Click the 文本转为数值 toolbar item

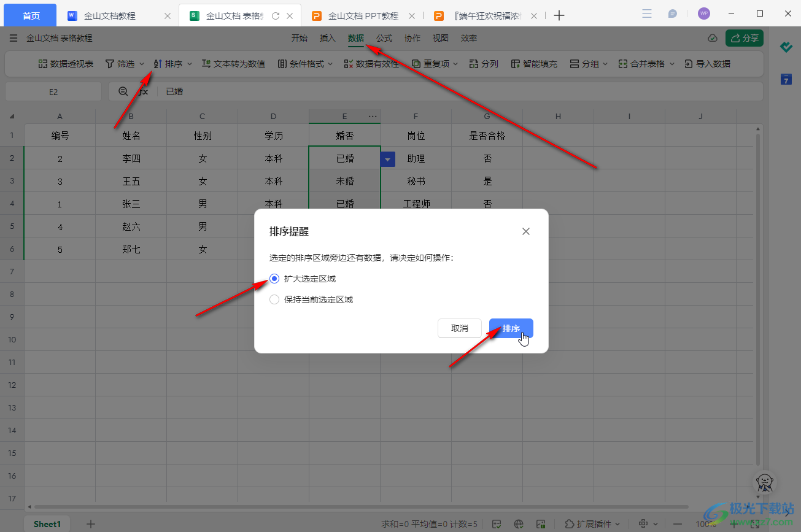point(233,64)
